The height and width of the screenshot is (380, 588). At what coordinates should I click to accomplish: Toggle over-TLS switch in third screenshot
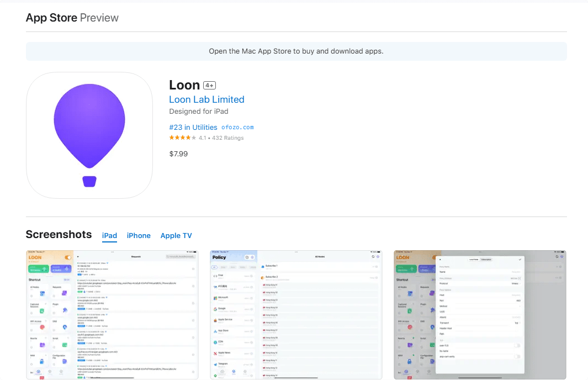517,345
